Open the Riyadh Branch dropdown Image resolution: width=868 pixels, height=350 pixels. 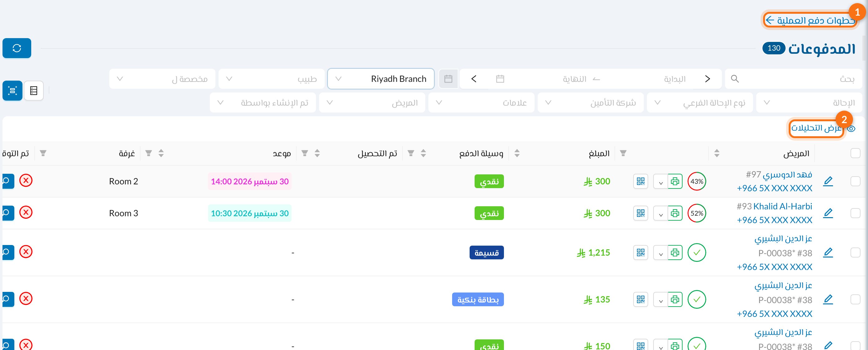(381, 79)
